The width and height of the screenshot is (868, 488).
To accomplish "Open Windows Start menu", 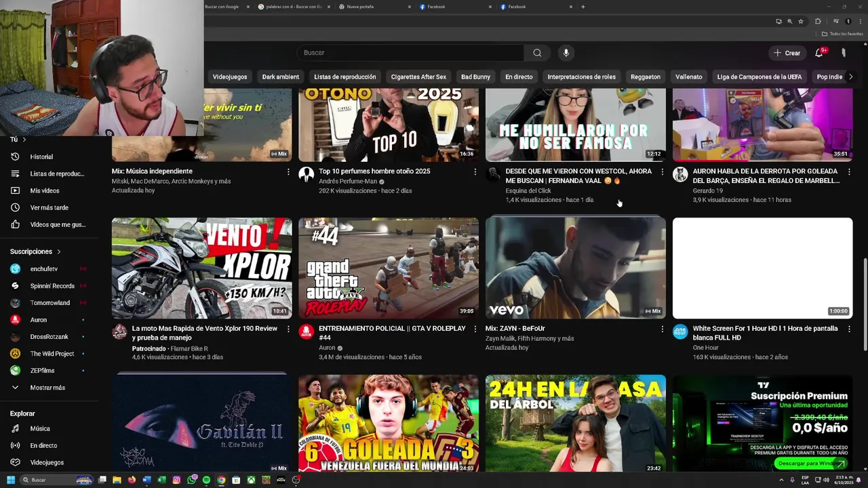I will [x=10, y=480].
